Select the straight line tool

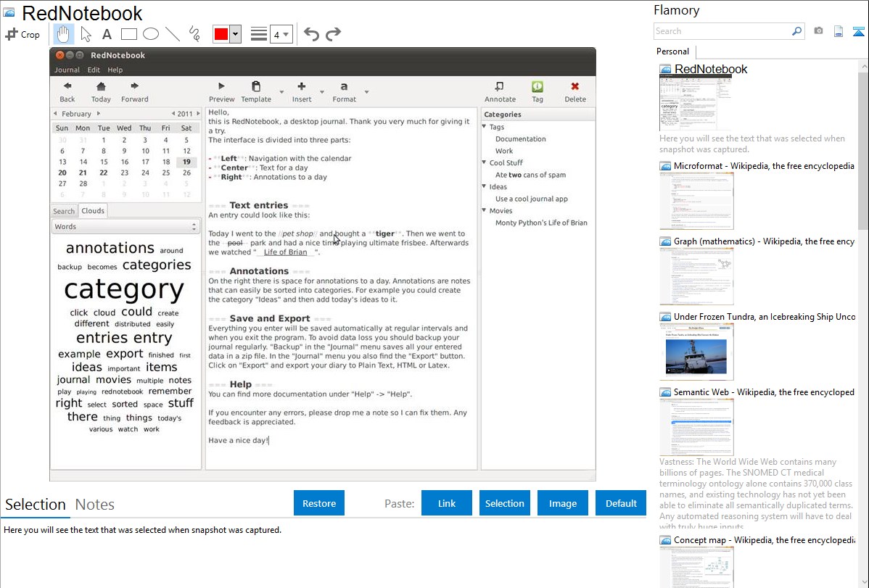pyautogui.click(x=172, y=34)
